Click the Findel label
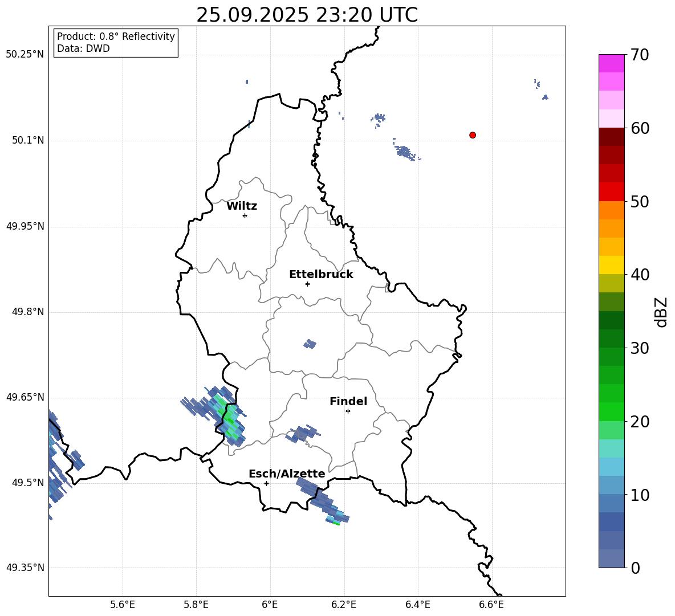 [348, 401]
